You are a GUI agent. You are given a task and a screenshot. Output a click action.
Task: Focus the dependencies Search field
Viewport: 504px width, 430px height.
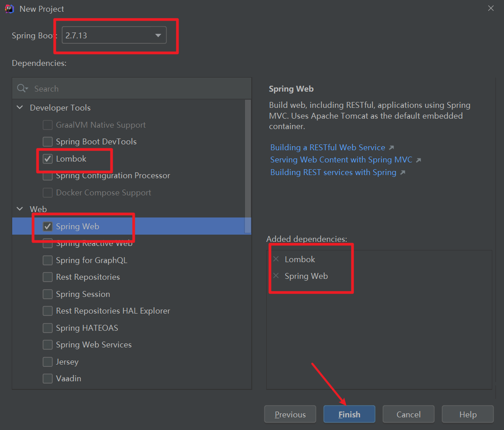(x=132, y=88)
